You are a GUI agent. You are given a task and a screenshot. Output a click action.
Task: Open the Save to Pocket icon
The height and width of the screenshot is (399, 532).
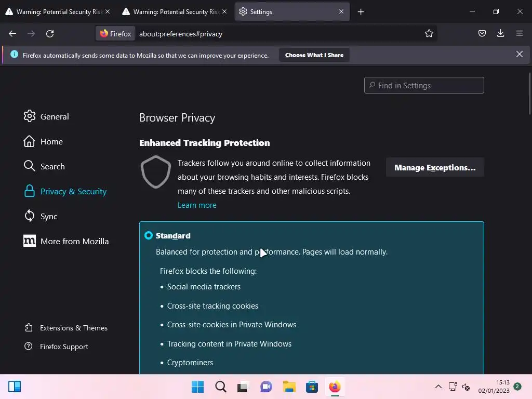point(482,33)
